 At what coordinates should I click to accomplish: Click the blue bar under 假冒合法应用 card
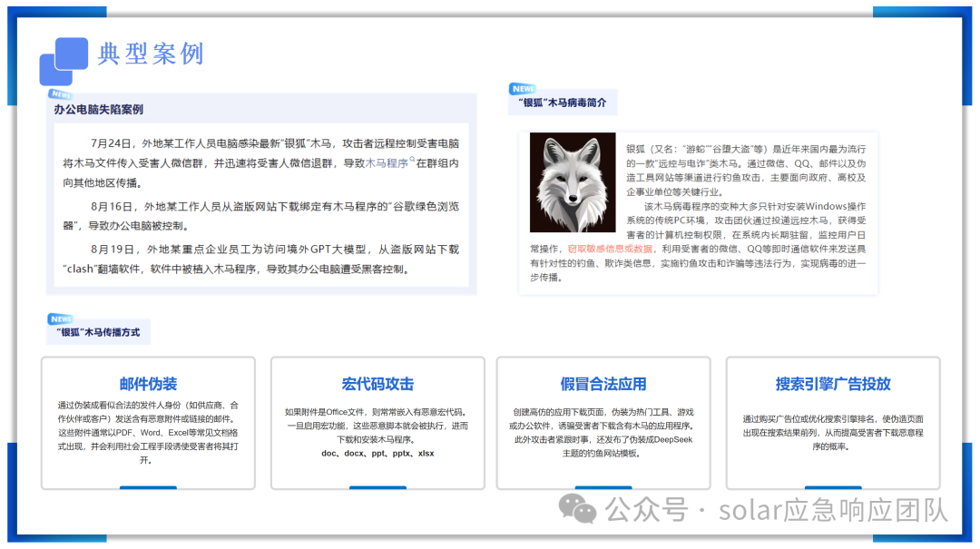(x=603, y=487)
